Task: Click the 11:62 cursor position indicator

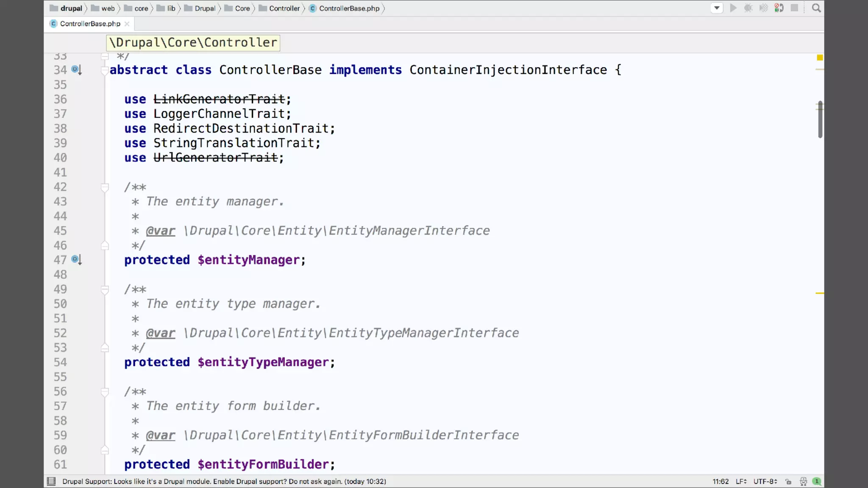Action: click(x=721, y=482)
